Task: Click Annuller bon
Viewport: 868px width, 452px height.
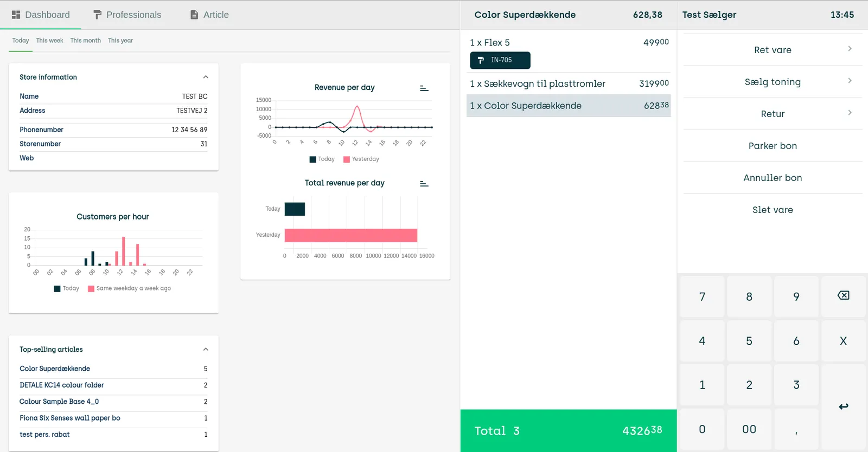Action: click(773, 178)
